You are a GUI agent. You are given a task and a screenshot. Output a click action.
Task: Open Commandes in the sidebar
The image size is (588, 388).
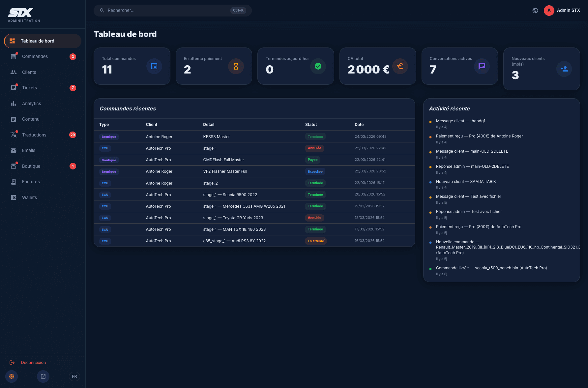click(43, 57)
